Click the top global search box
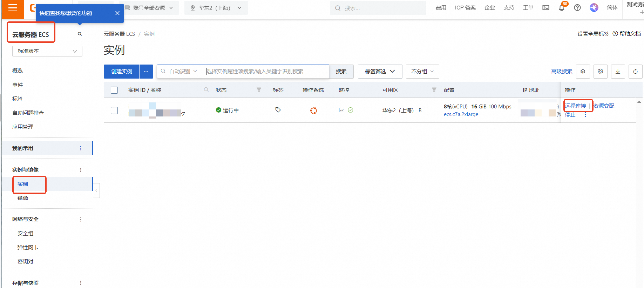644x288 pixels. click(x=378, y=8)
